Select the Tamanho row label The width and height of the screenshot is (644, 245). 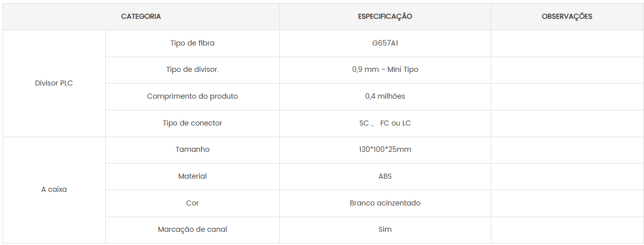(x=192, y=150)
